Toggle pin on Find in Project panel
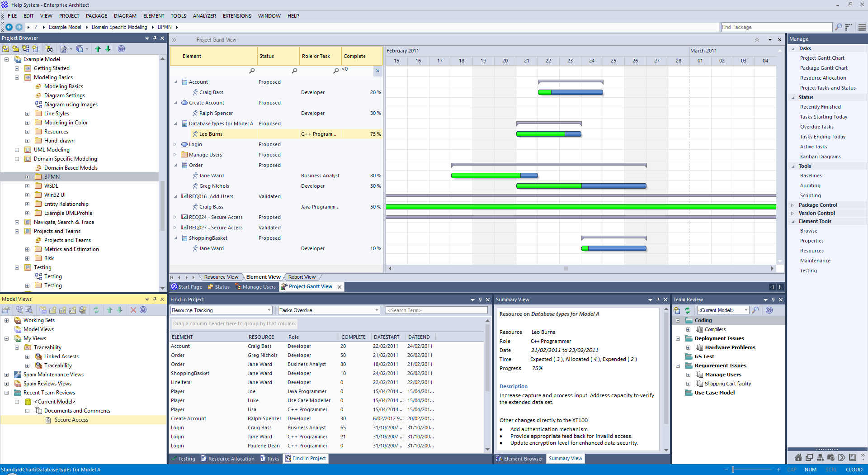The image size is (868, 475). click(480, 299)
